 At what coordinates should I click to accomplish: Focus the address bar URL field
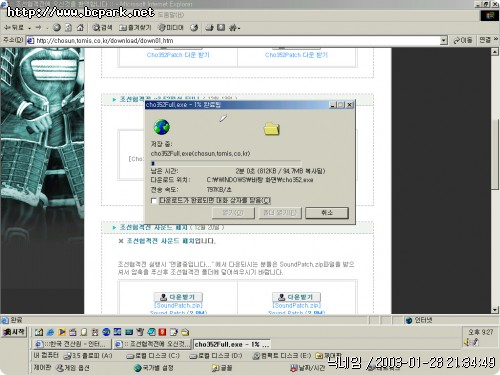[233, 41]
